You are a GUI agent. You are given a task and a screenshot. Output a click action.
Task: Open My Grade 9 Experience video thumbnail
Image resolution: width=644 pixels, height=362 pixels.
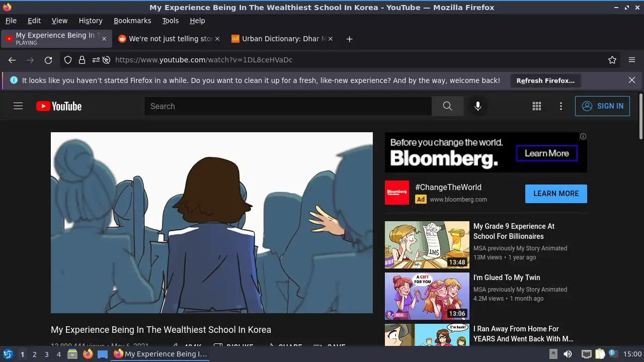point(427,245)
